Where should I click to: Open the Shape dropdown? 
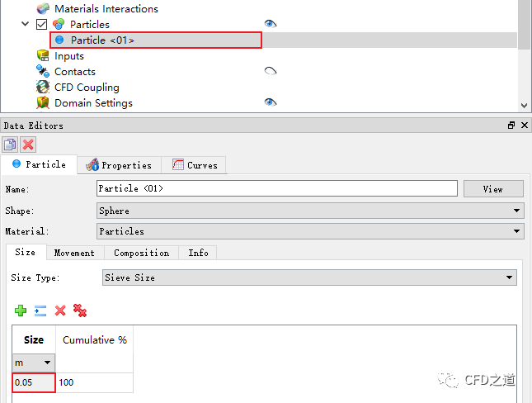click(x=310, y=211)
